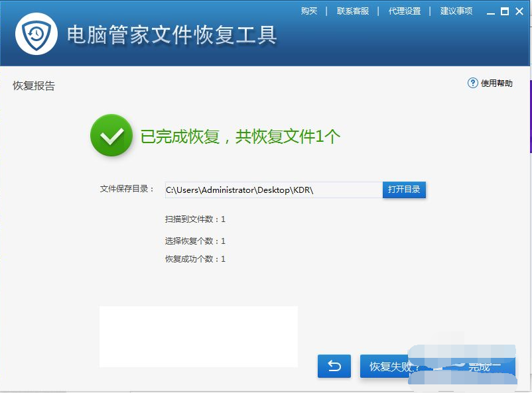
Task: Open 建议事项 suggestions
Action: coord(456,11)
